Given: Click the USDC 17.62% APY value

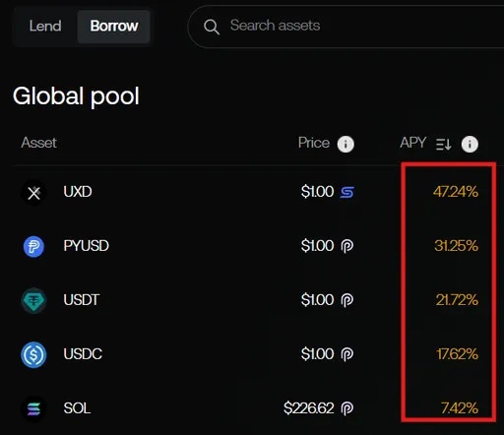Looking at the screenshot, I should coord(457,354).
